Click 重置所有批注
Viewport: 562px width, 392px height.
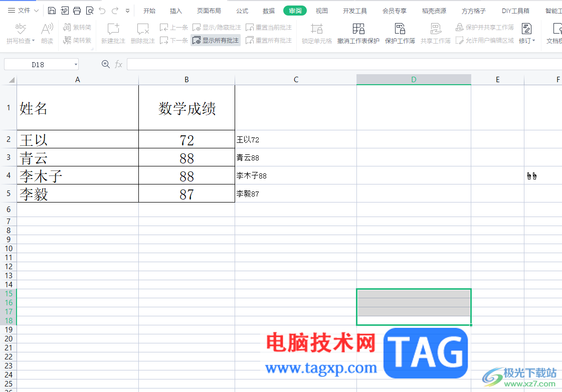click(x=268, y=41)
